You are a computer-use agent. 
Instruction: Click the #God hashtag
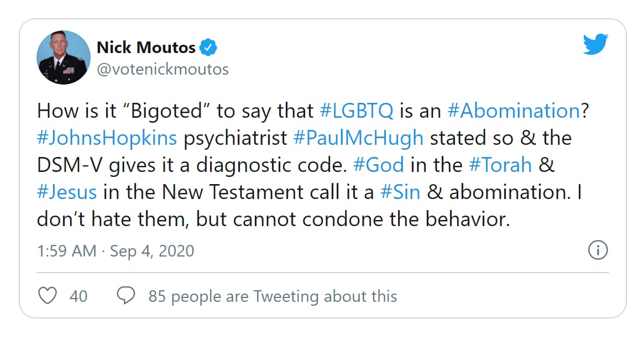point(378,165)
